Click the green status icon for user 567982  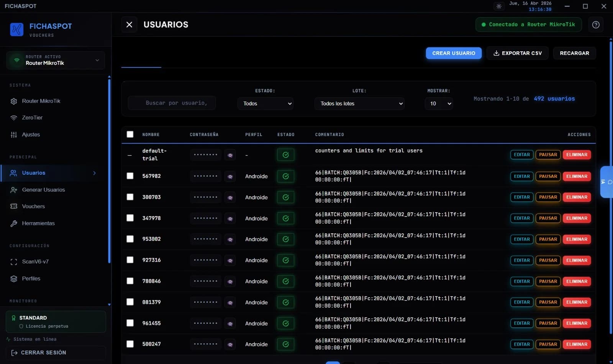pyautogui.click(x=285, y=176)
